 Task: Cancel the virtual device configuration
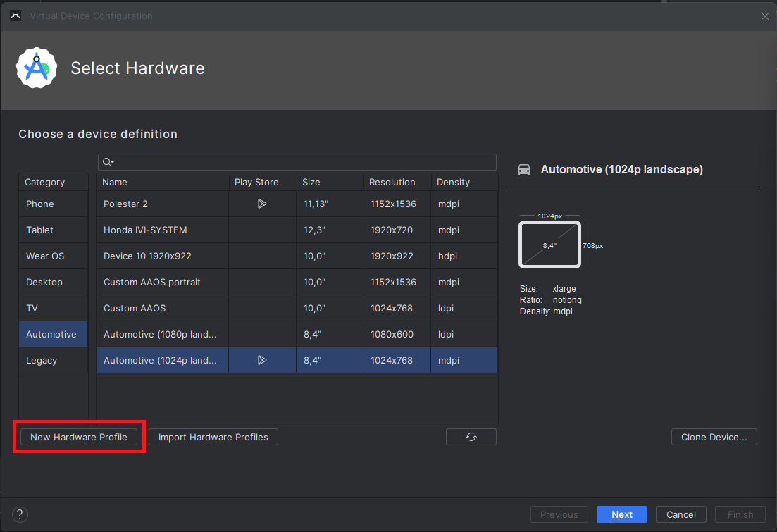point(680,514)
